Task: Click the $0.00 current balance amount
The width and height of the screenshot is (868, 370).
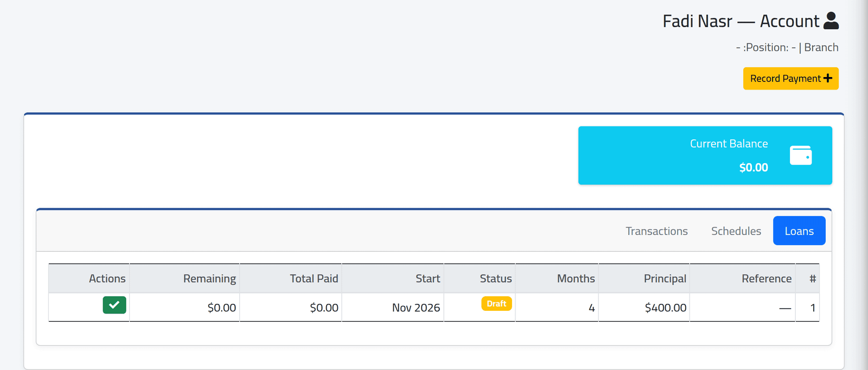Action: pyautogui.click(x=754, y=167)
